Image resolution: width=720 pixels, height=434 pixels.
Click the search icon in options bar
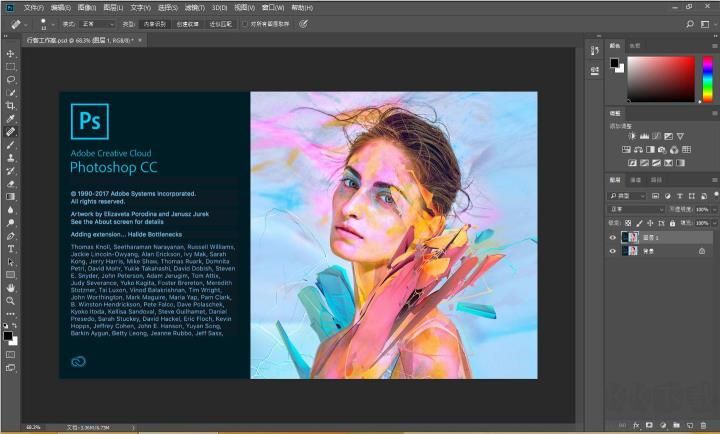(690, 23)
